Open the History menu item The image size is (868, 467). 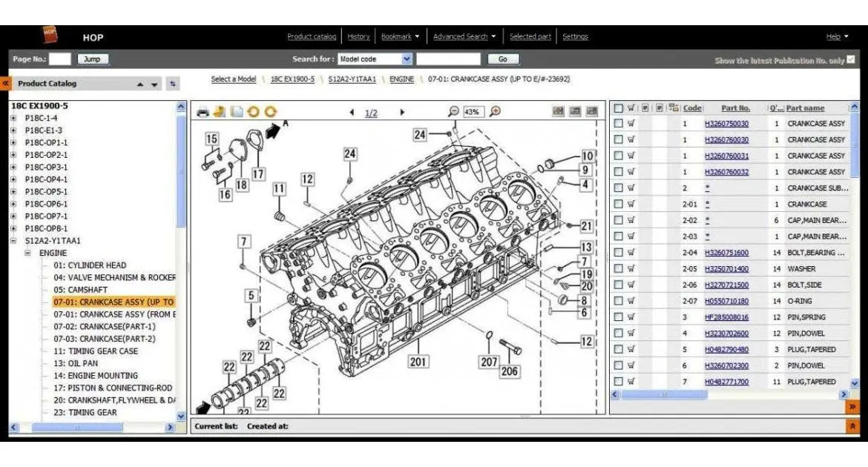tap(359, 36)
